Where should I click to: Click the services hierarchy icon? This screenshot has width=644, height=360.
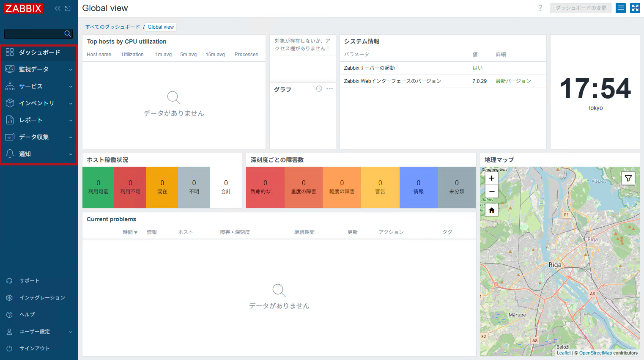coord(10,86)
